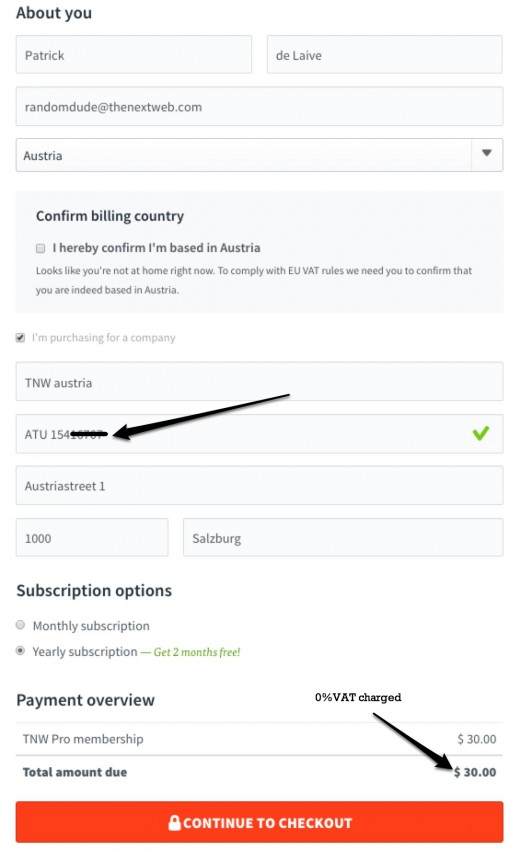The height and width of the screenshot is (851, 520).
Task: Select Yearly subscription option
Action: coord(21,650)
